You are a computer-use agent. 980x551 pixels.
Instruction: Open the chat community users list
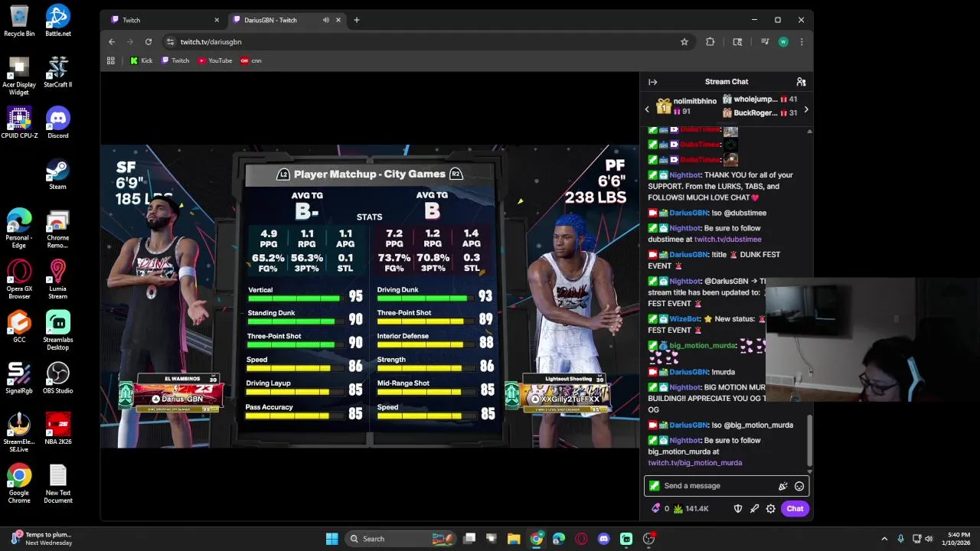coord(801,82)
